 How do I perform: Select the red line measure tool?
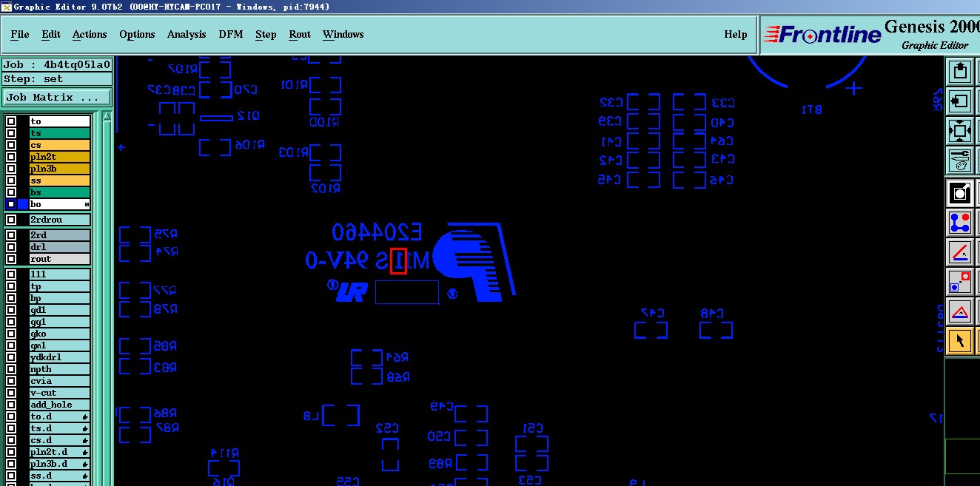coord(960,252)
